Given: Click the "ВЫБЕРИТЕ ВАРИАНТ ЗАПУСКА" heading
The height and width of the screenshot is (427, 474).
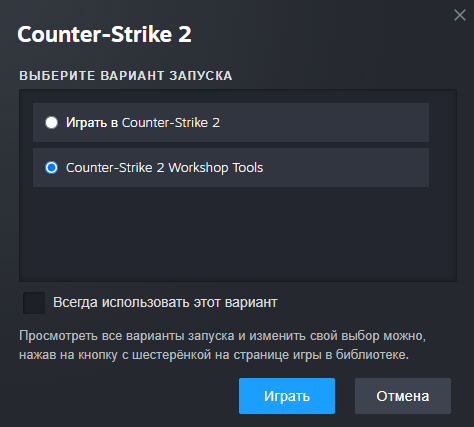Looking at the screenshot, I should pos(126,76).
